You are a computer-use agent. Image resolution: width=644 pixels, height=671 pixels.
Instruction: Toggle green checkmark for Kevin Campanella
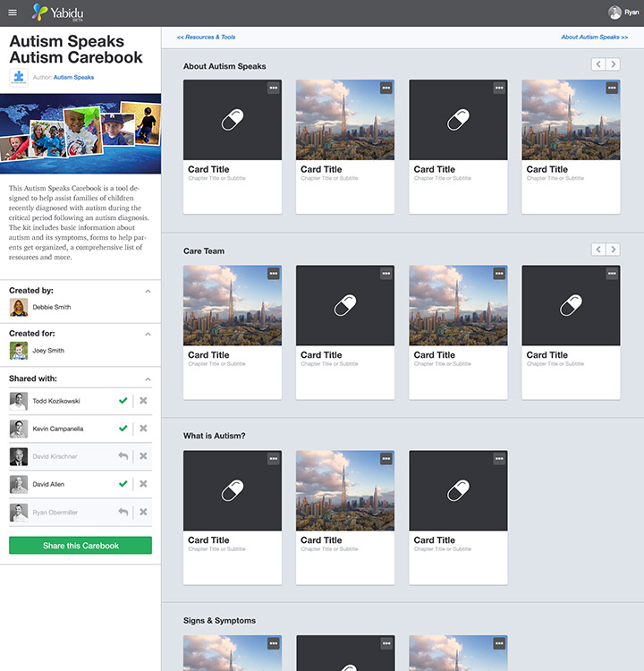pos(123,429)
